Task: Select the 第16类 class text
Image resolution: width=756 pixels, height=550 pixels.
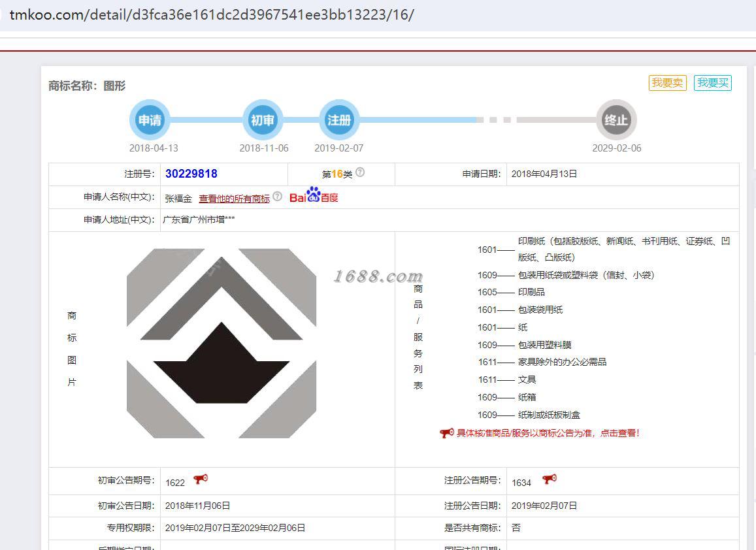Action: 337,174
